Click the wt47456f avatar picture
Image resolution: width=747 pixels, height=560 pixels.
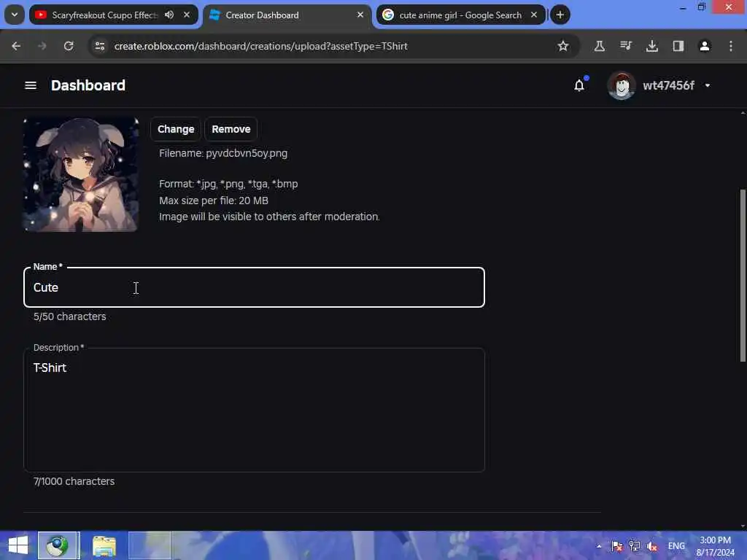click(x=622, y=86)
